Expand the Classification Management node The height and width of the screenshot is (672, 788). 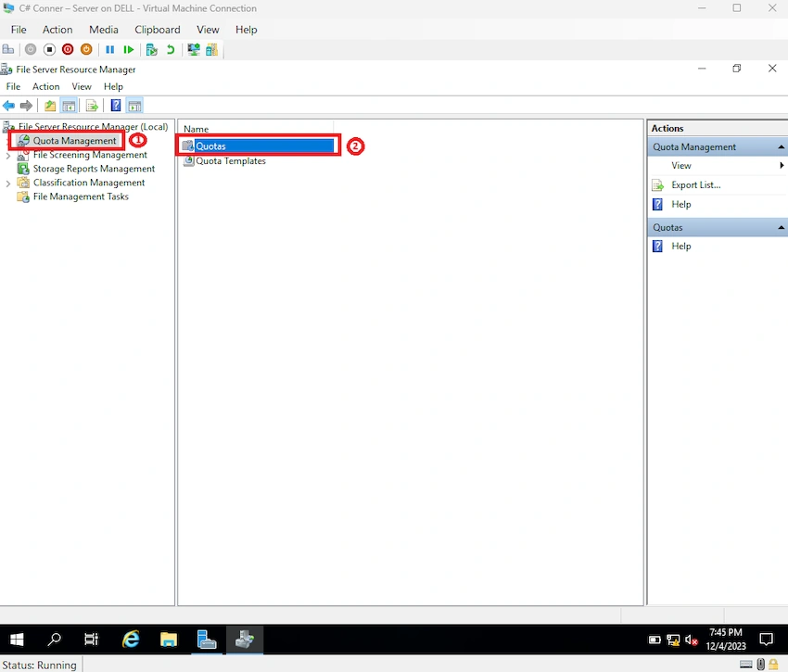[x=8, y=184]
